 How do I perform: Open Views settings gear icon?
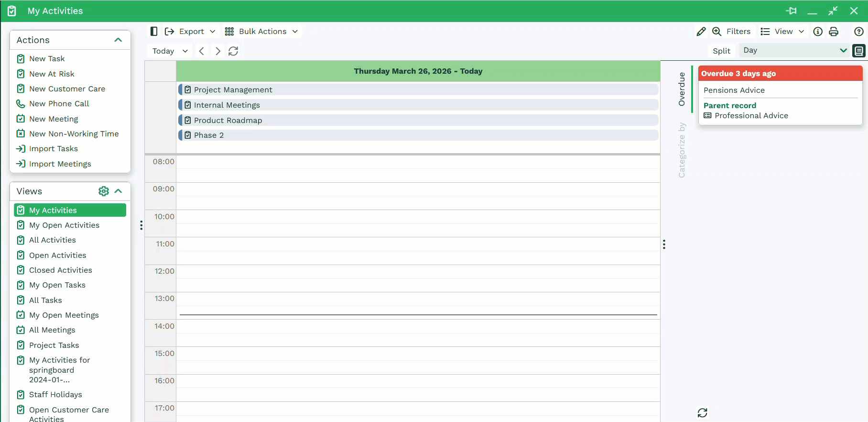point(103,191)
